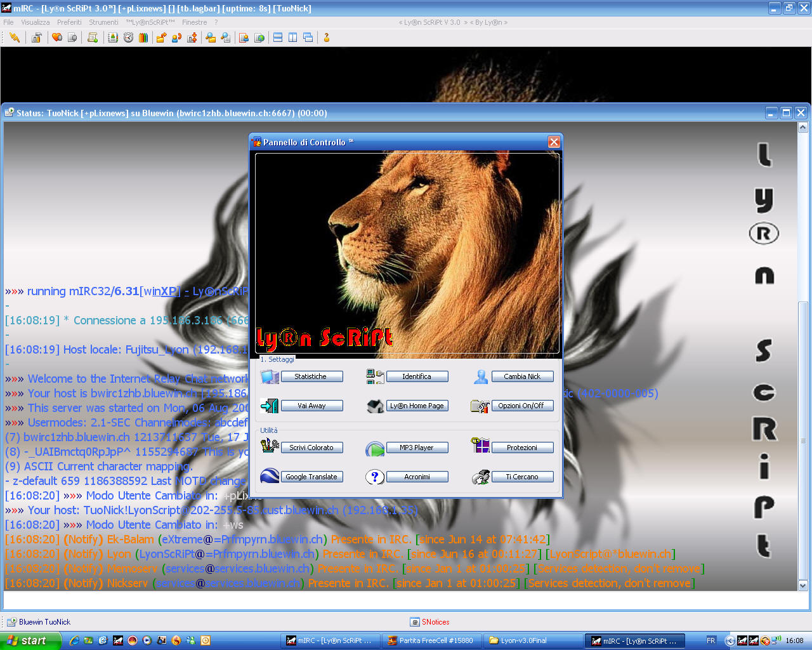Click the Acronimi button
The height and width of the screenshot is (650, 812).
pos(417,477)
